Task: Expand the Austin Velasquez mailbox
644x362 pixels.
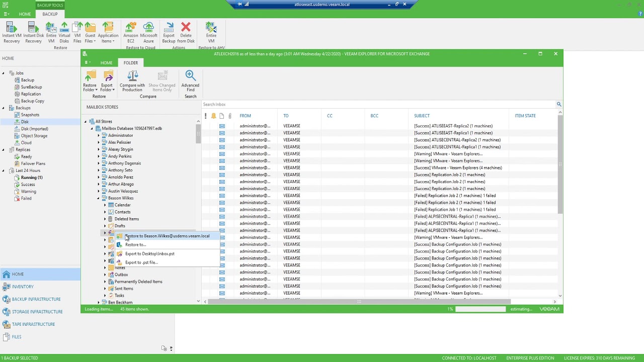Action: (99, 191)
